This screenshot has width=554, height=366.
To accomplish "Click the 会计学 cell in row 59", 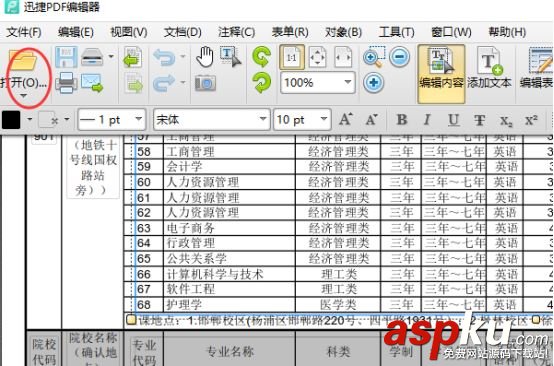I will [x=229, y=166].
